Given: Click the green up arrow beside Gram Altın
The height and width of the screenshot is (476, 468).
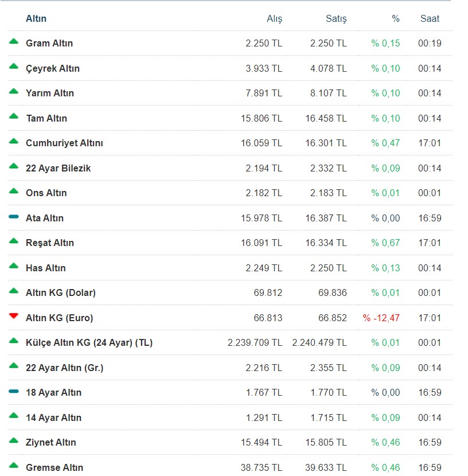Looking at the screenshot, I should [14, 42].
